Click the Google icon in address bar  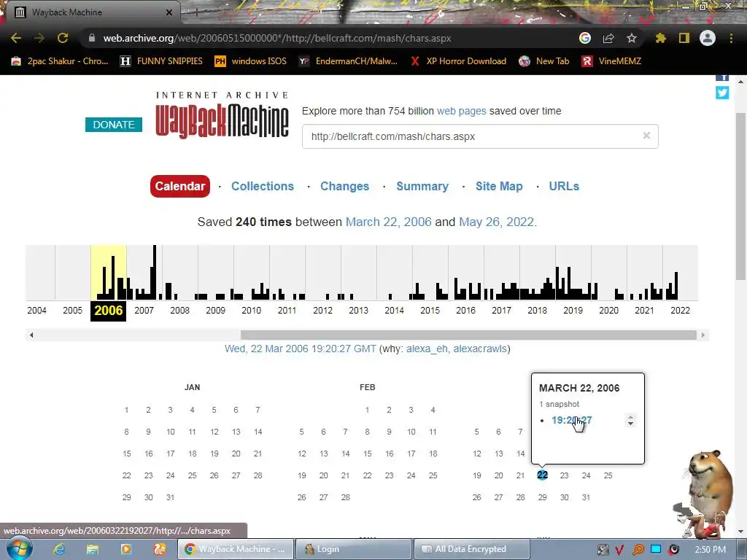585,38
